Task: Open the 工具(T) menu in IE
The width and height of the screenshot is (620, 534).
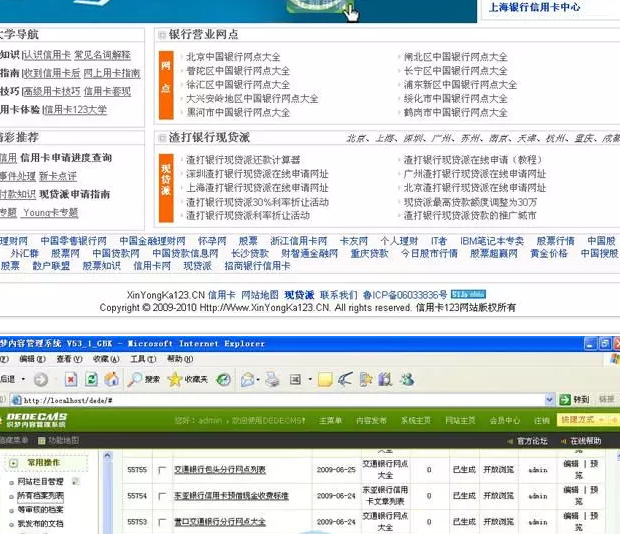Action: 143,359
